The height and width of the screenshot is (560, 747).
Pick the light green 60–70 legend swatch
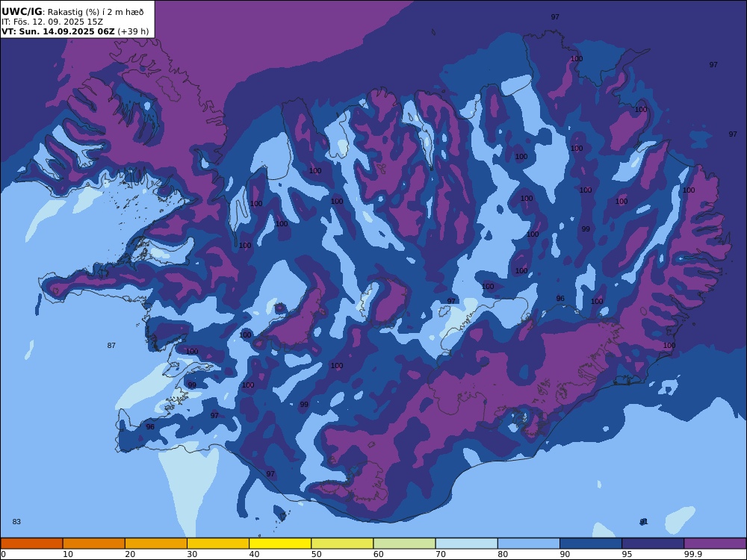tap(404, 544)
